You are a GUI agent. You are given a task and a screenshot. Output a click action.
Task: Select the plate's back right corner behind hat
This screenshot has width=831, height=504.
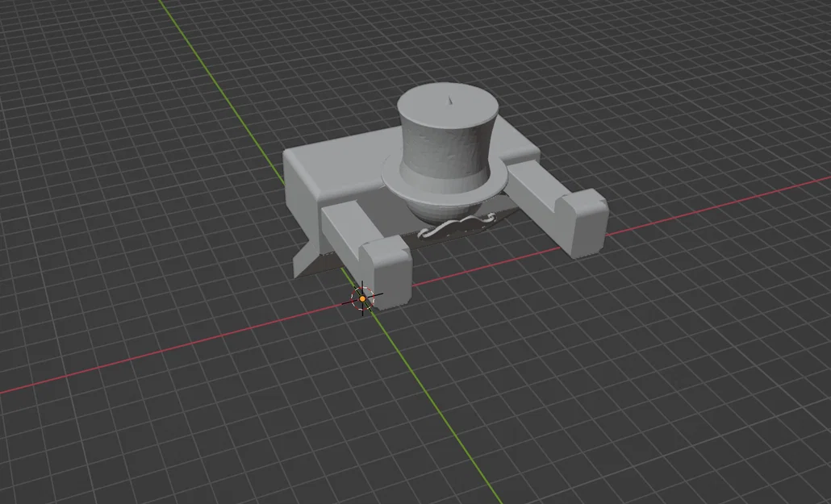(524, 148)
